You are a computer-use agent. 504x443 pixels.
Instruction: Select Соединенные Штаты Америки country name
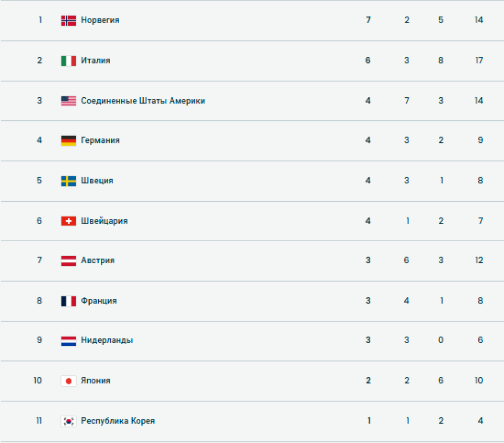pos(143,101)
